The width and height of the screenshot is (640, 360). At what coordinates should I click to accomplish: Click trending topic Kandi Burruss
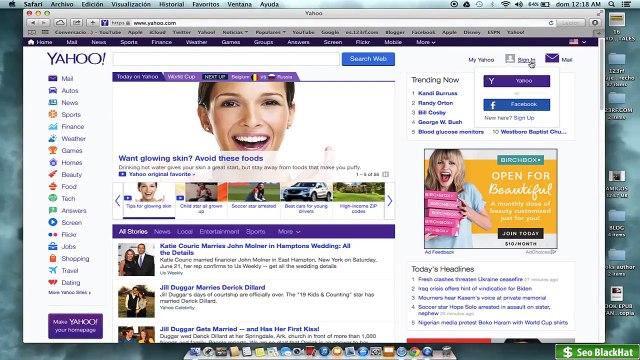438,93
